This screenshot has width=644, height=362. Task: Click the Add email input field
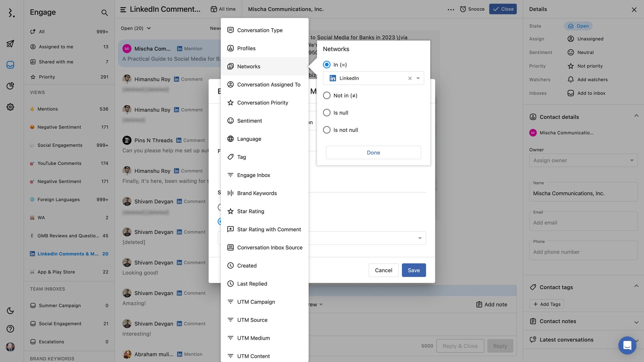tap(583, 223)
